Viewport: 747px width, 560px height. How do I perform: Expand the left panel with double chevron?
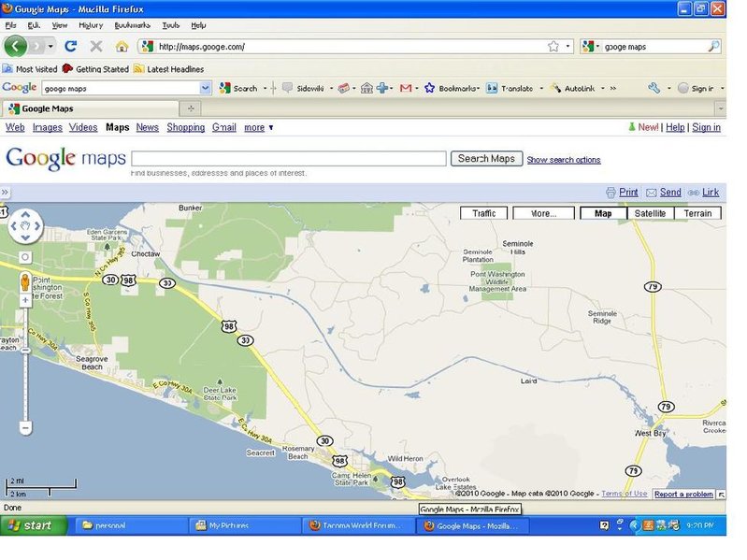click(5, 193)
